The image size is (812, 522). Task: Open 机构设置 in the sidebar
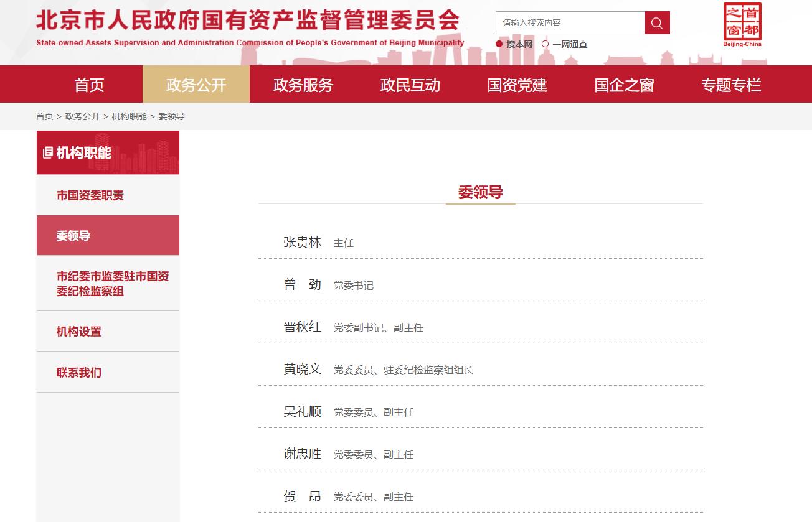108,331
